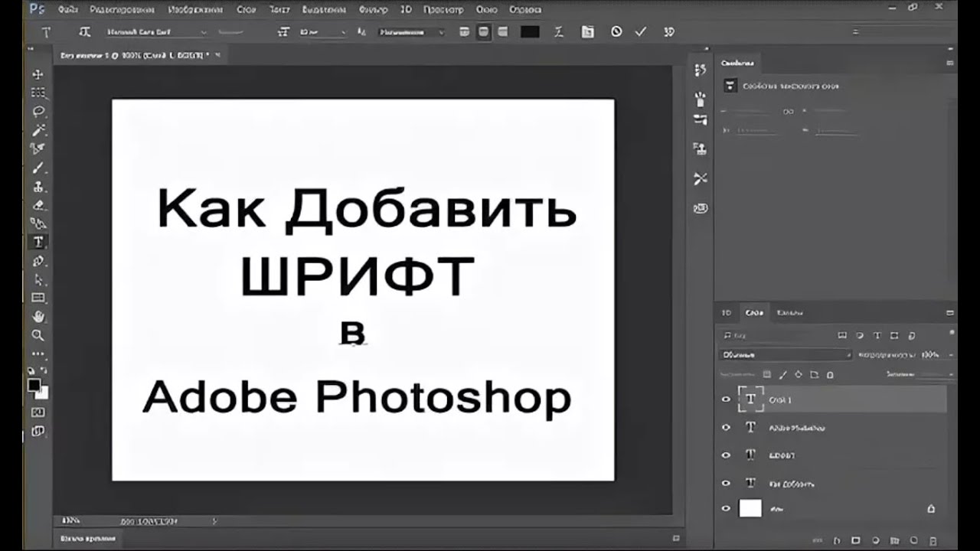
Task: Center text alignment in options bar
Action: 483,32
